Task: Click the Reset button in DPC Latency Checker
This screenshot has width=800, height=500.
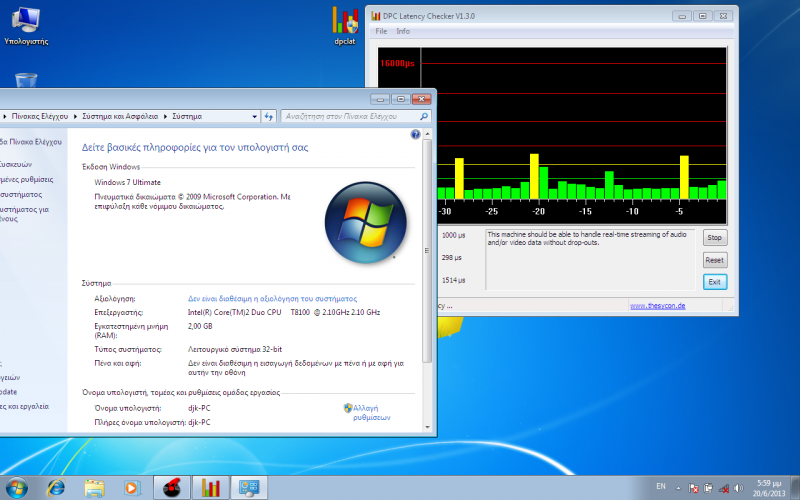Action: 714,260
